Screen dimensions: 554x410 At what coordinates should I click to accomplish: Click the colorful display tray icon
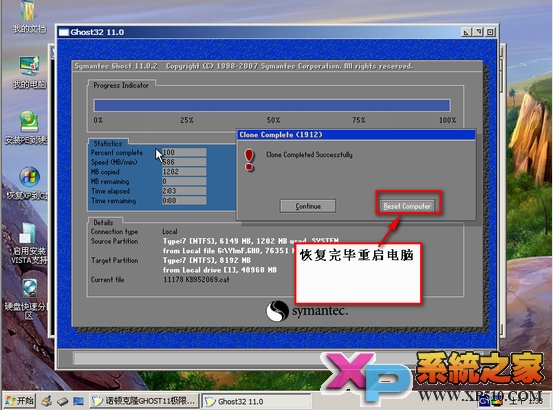(x=497, y=402)
